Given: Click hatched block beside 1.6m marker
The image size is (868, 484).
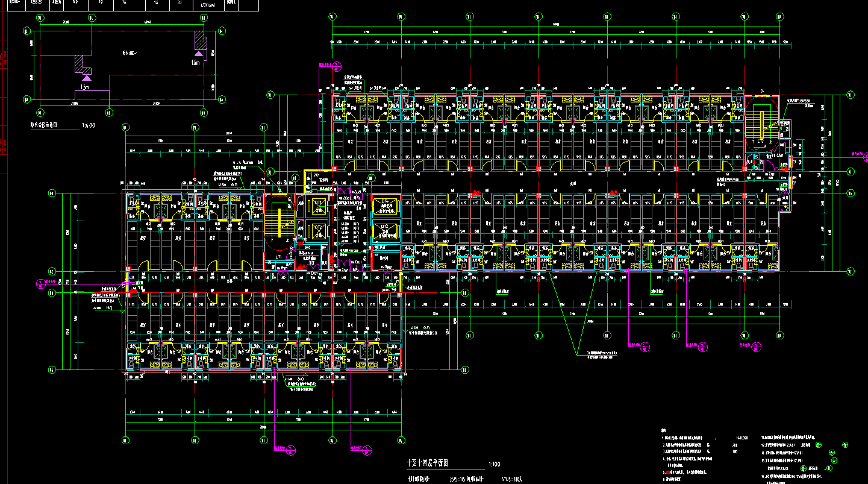Looking at the screenshot, I should (x=200, y=41).
